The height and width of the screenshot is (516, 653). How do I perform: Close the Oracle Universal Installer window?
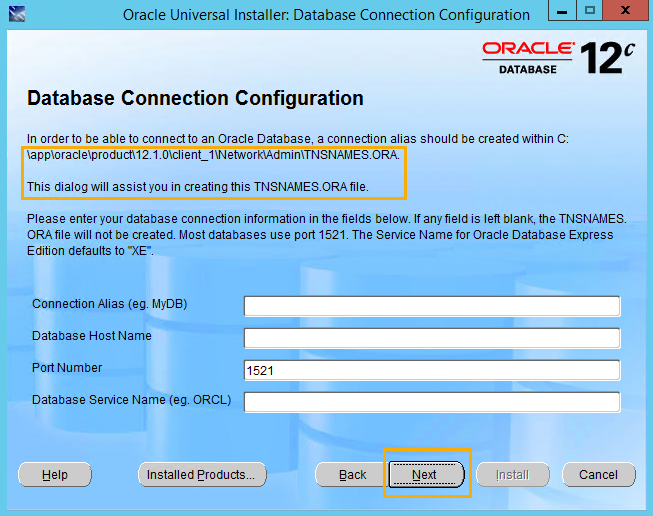[626, 10]
